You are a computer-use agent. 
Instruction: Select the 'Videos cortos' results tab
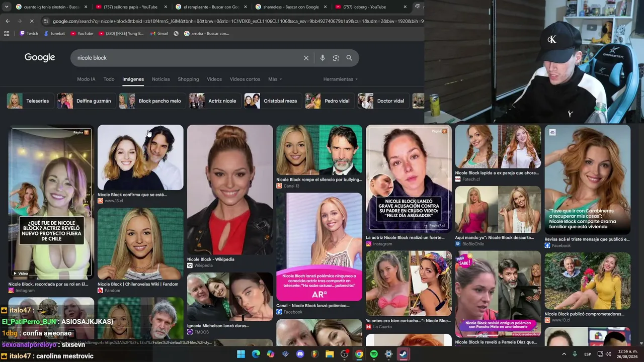coord(245,79)
